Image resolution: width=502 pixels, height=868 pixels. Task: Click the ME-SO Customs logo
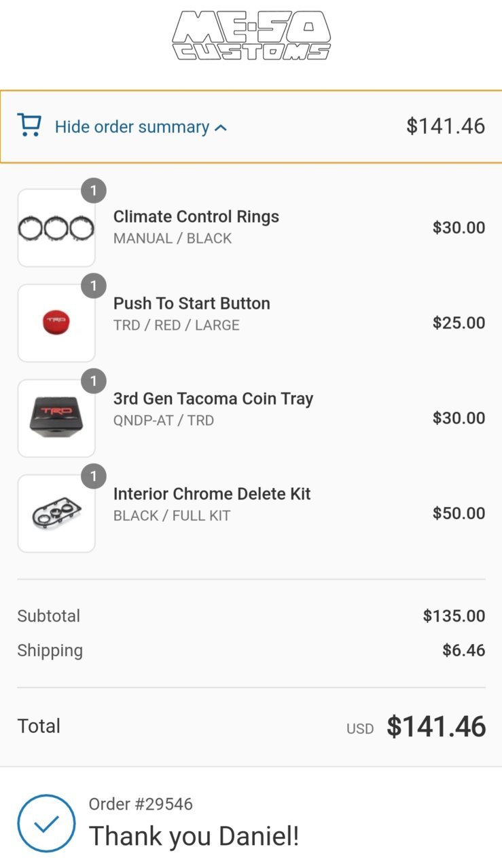(x=251, y=36)
